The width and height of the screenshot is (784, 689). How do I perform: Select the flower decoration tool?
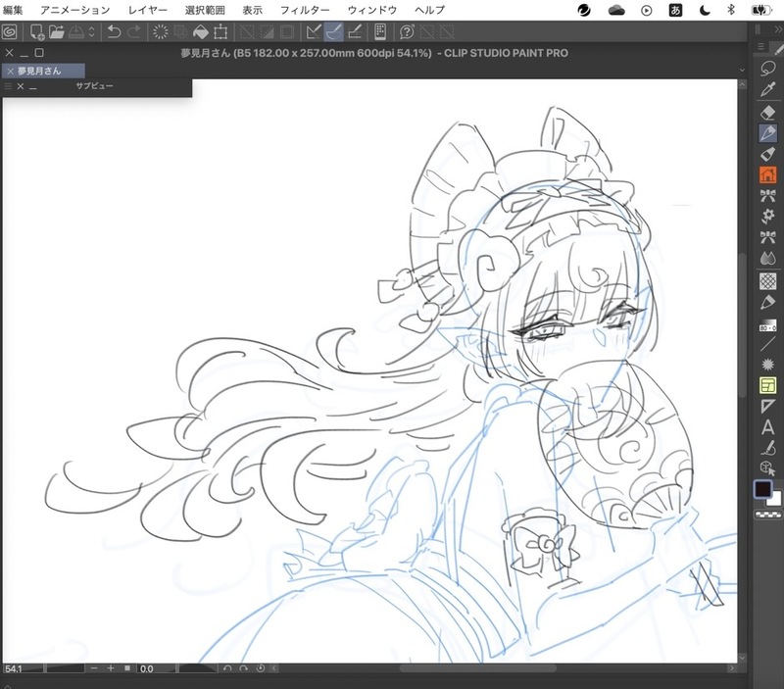(x=767, y=217)
